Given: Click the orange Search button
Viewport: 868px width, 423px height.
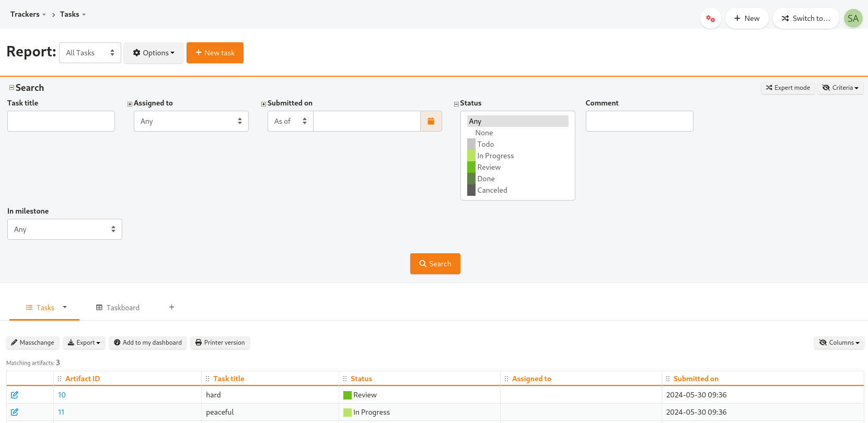Looking at the screenshot, I should (x=435, y=264).
